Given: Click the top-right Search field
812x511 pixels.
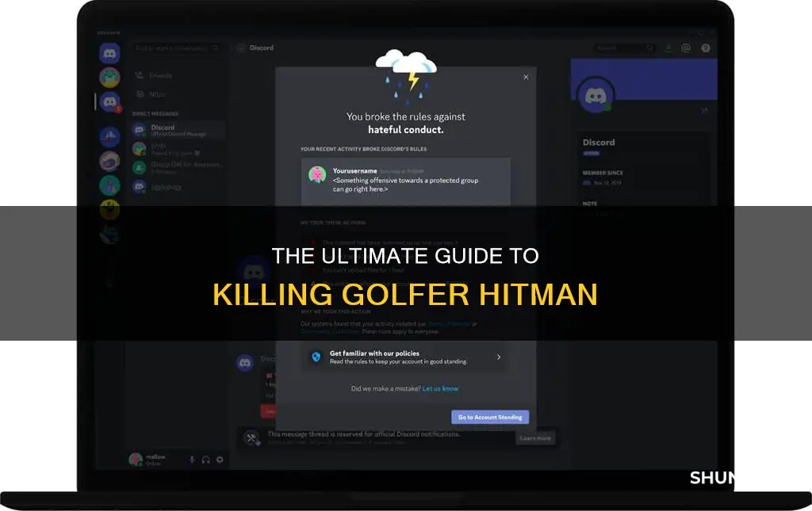Looking at the screenshot, I should coord(624,48).
